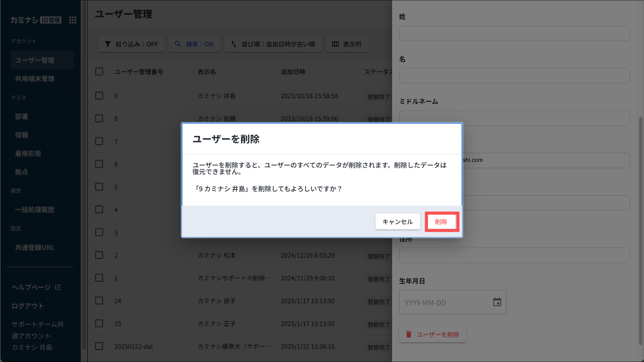
Task: Click the filter funnel icon
Action: 108,44
